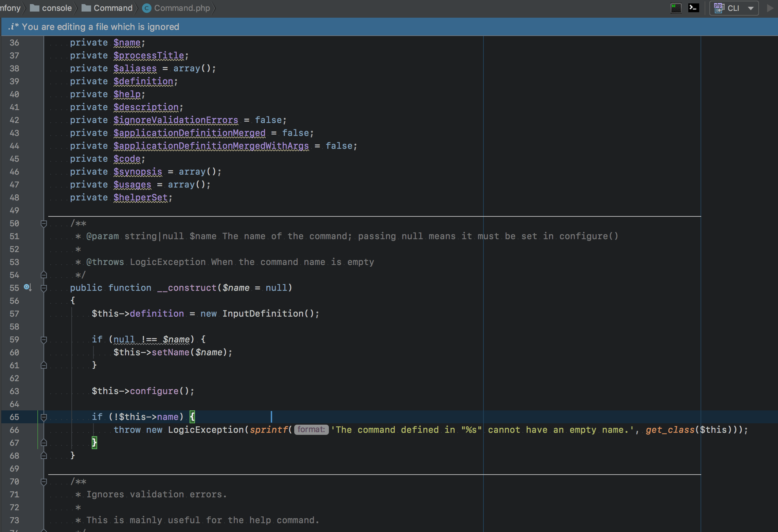
Task: Collapse the __construct function fold at line 55
Action: (x=43, y=288)
